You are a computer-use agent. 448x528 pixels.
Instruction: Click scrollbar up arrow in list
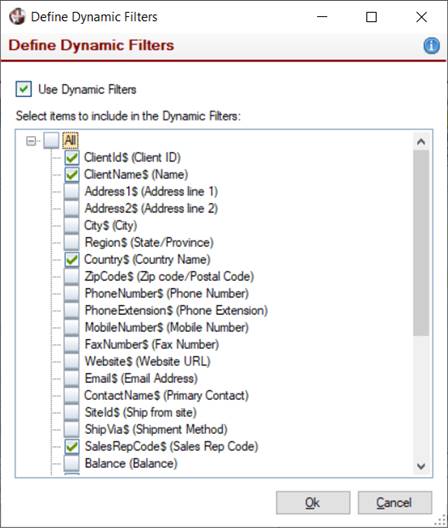421,142
